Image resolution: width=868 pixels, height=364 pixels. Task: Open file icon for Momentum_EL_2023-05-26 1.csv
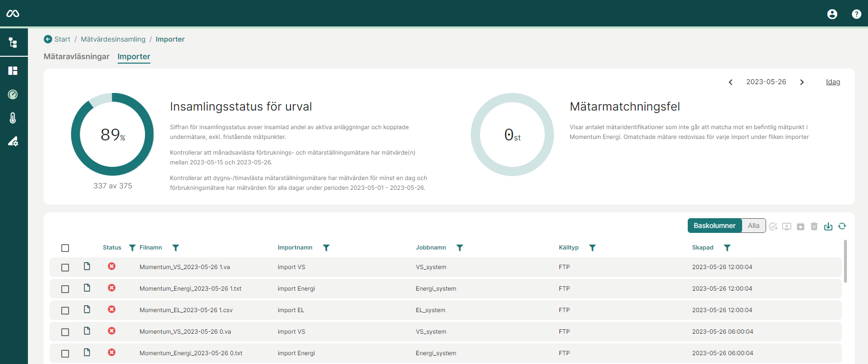coord(87,309)
